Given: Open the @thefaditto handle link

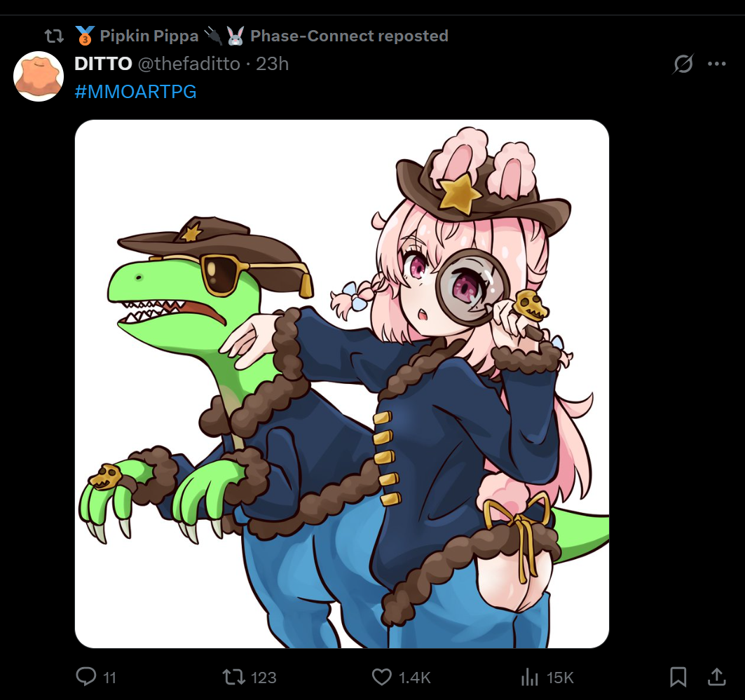Looking at the screenshot, I should pyautogui.click(x=189, y=64).
